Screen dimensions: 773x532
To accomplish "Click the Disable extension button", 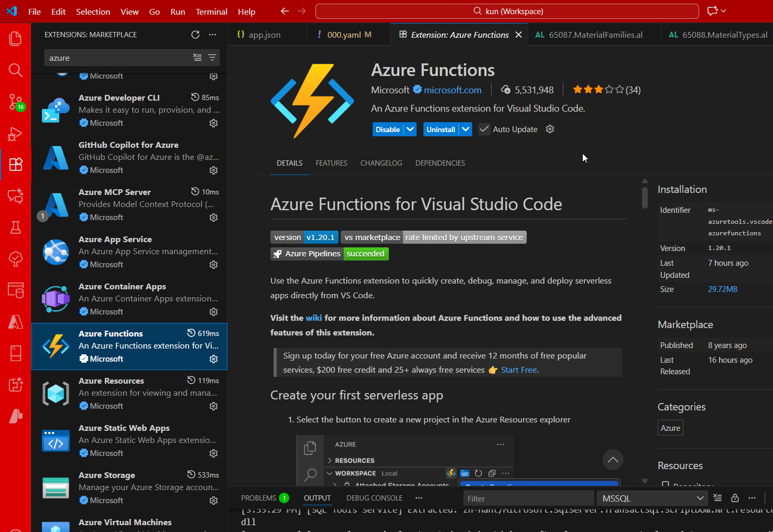I will tap(388, 129).
